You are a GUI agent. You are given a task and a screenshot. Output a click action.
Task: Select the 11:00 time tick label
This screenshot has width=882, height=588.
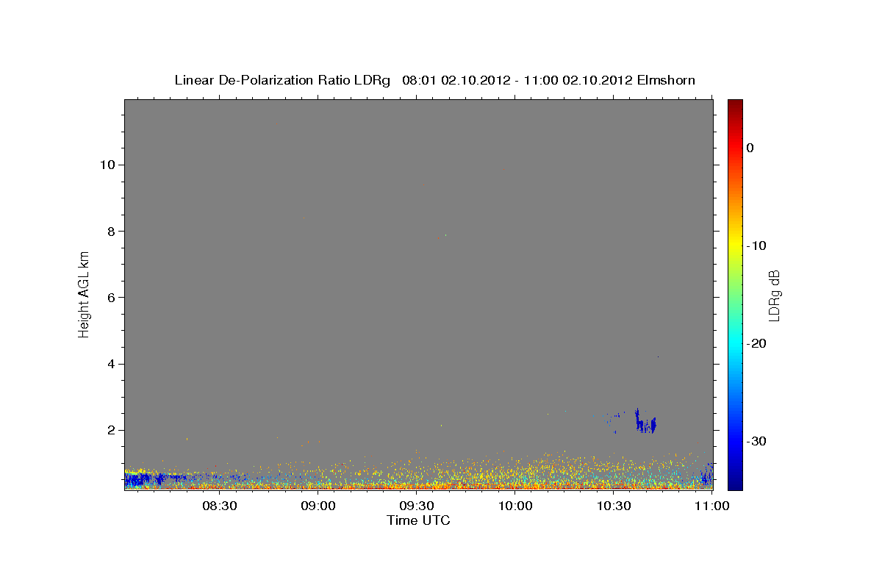click(x=712, y=506)
